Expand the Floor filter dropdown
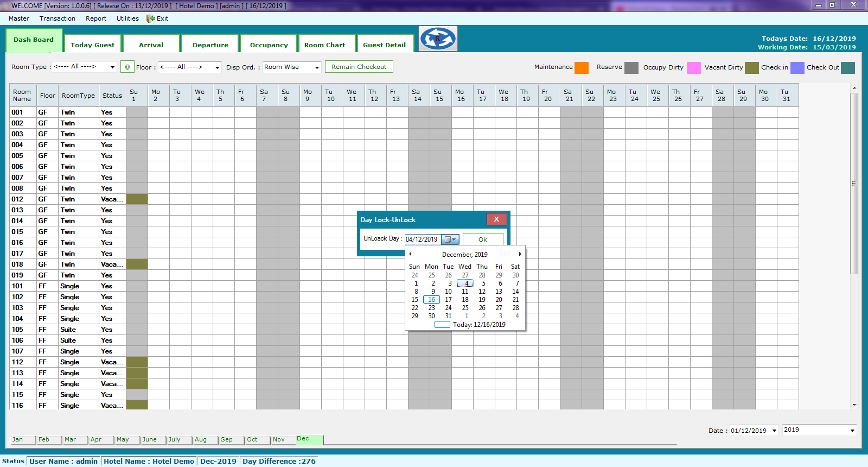The height and width of the screenshot is (467, 868). [x=217, y=67]
